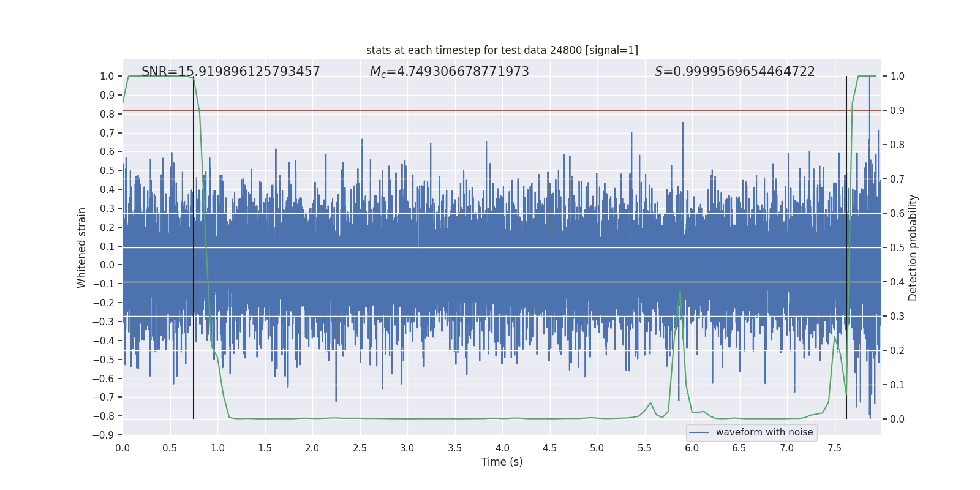
Task: Click the chirp mass Mc annotation
Action: coord(449,72)
